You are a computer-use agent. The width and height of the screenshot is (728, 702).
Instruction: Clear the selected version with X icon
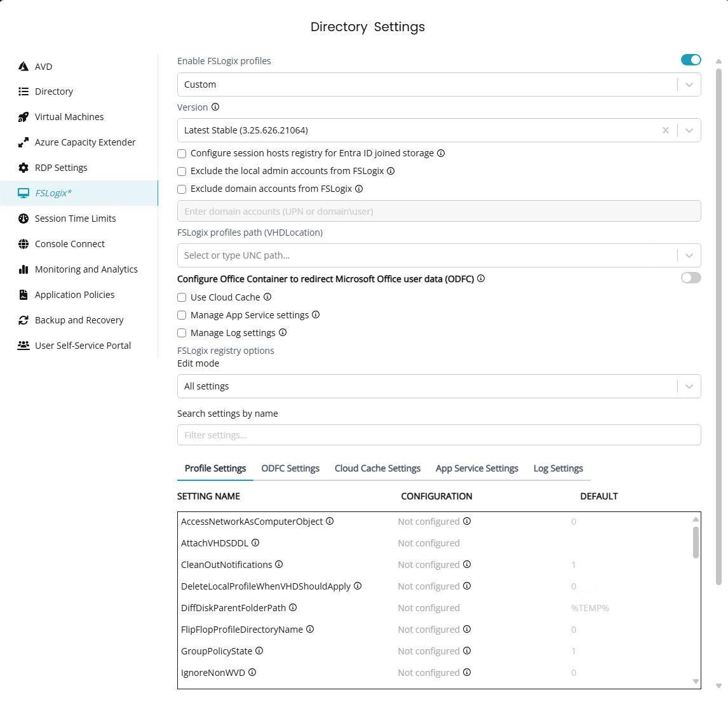tap(666, 130)
